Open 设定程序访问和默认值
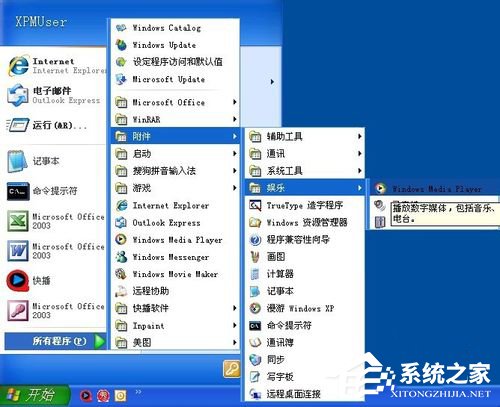500x407 pixels. click(175, 62)
